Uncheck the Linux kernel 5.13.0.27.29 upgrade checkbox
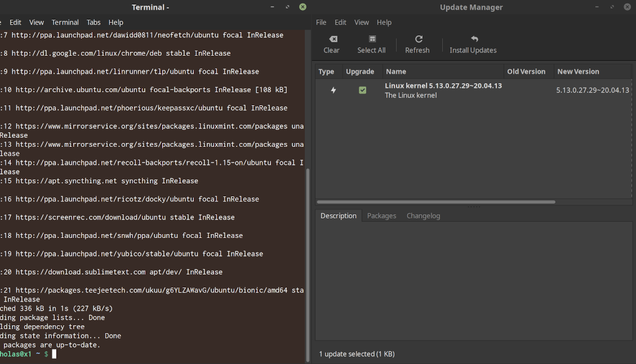 362,90
